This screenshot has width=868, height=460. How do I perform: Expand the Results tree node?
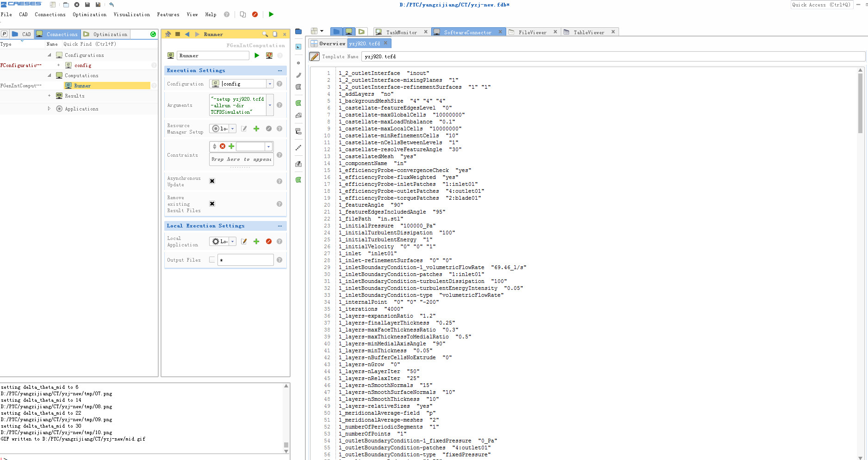click(49, 96)
